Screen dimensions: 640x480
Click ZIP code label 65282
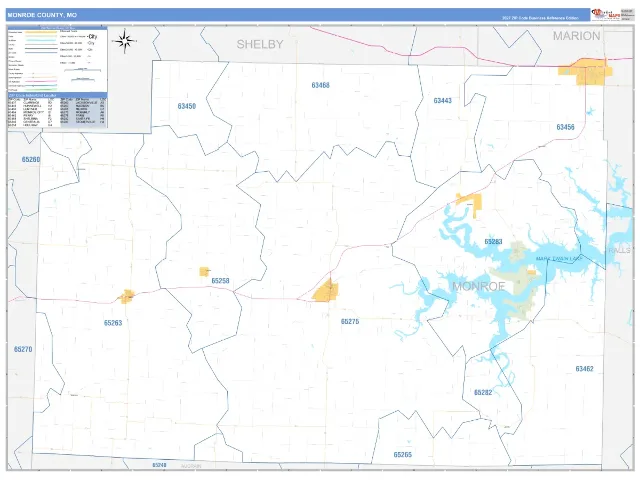(x=483, y=393)
